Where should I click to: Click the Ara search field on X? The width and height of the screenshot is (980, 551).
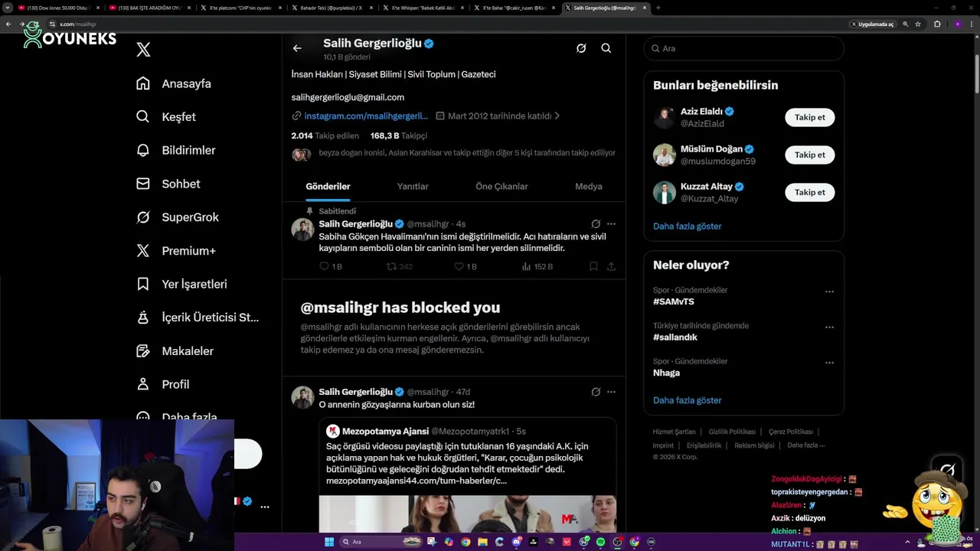[743, 48]
